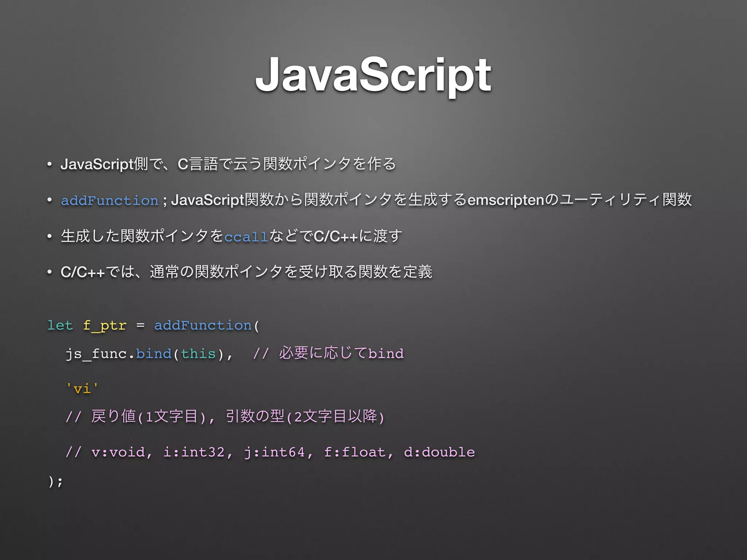Click 'f:float' in type comment
747x560 pixels.
[355, 452]
